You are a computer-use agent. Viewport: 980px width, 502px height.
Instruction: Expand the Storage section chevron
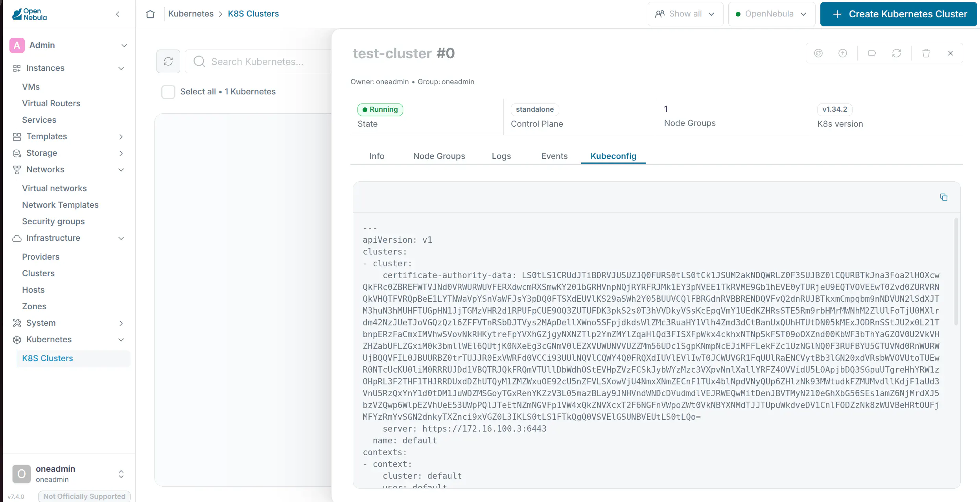click(x=121, y=153)
